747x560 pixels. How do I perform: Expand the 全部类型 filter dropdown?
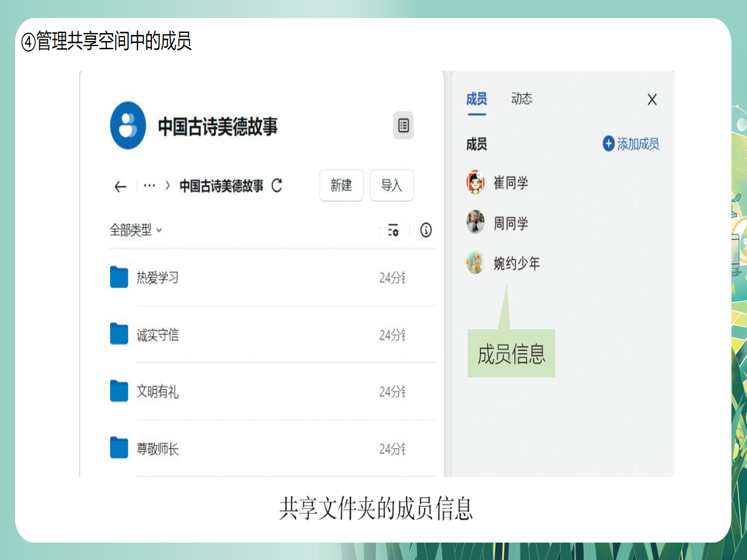pyautogui.click(x=136, y=230)
